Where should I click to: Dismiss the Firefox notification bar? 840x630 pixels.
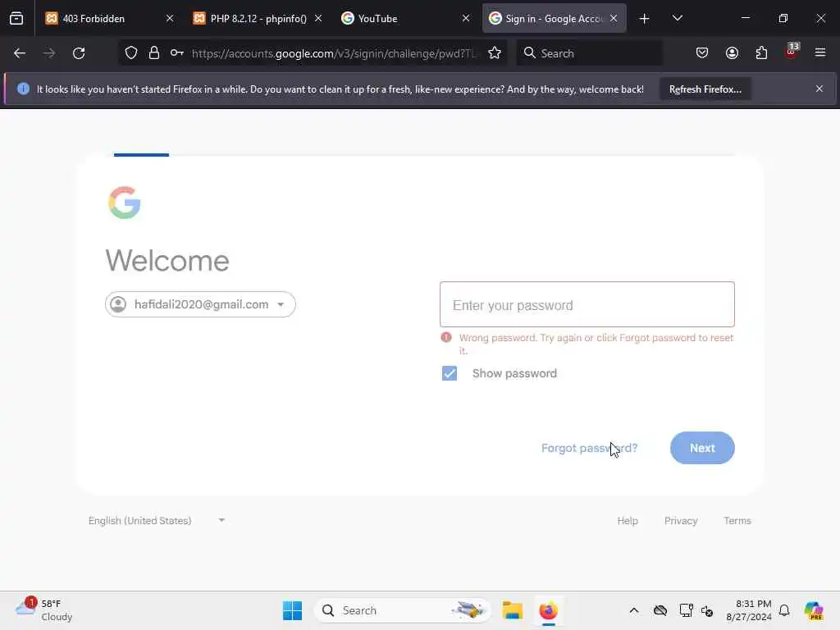click(x=819, y=89)
